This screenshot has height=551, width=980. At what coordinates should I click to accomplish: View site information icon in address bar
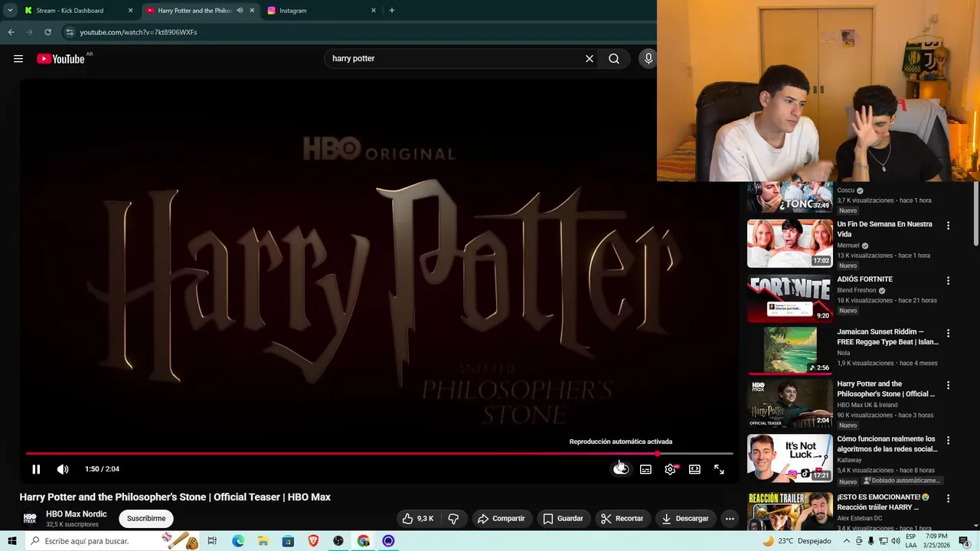point(70,32)
